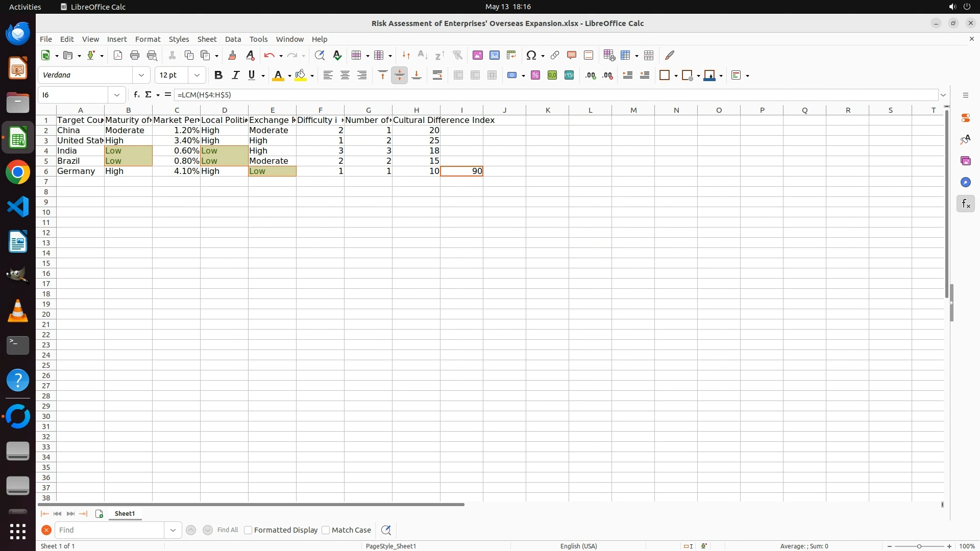Click the Find All button
980x551 pixels.
coord(227,530)
